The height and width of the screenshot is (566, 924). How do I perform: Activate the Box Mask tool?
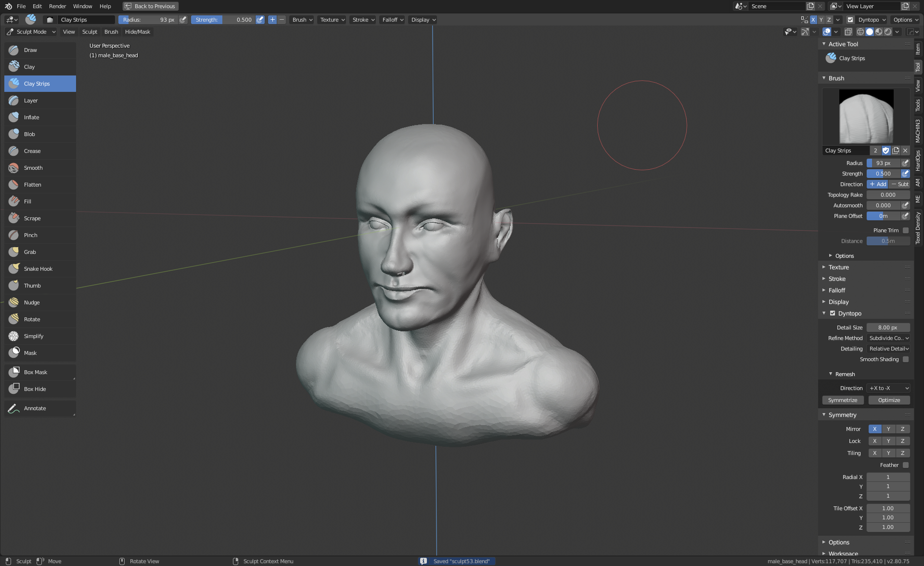[x=36, y=372]
